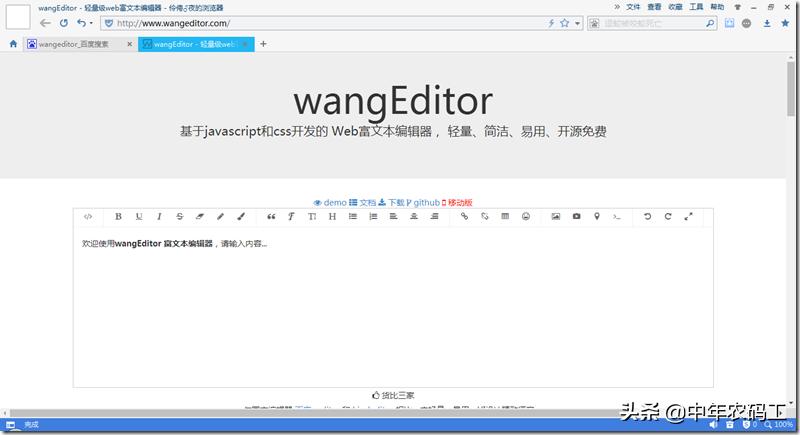The height and width of the screenshot is (435, 800).
Task: Focus the address bar URL field
Action: [x=327, y=23]
